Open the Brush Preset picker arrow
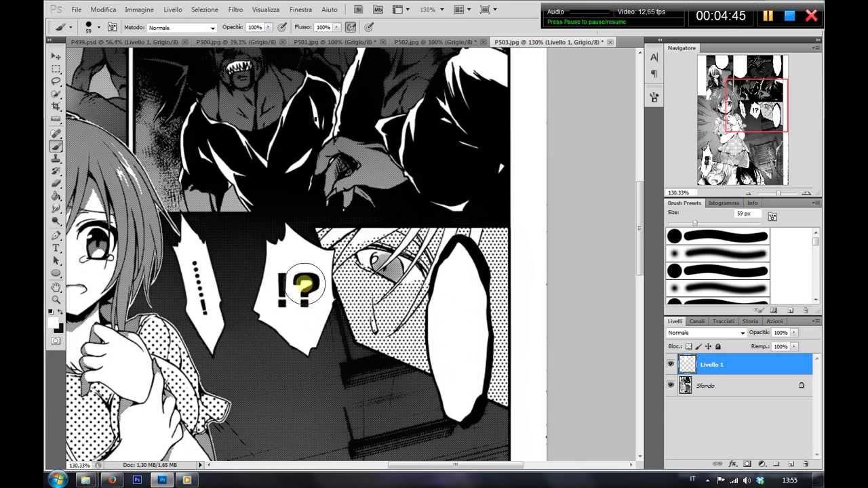 tap(99, 27)
